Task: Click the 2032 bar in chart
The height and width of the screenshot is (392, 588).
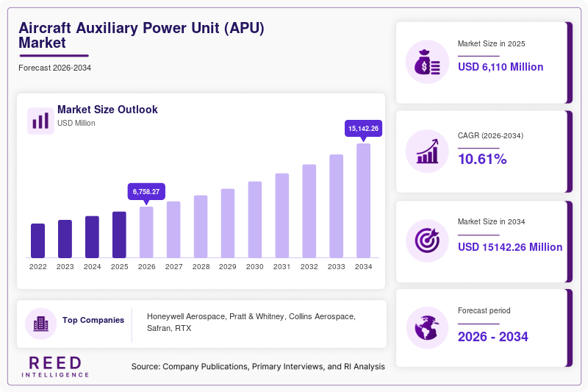Action: (309, 211)
